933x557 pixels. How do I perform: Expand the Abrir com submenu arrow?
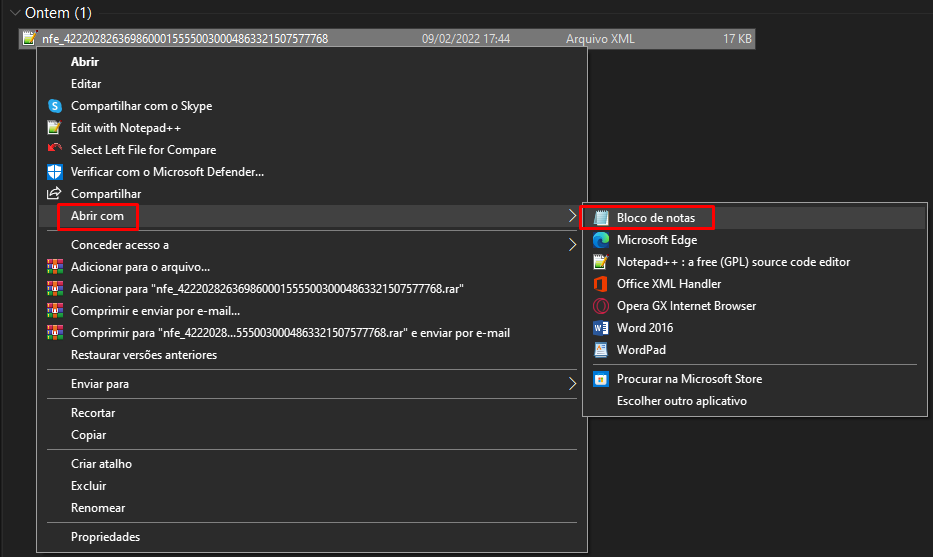(x=572, y=215)
